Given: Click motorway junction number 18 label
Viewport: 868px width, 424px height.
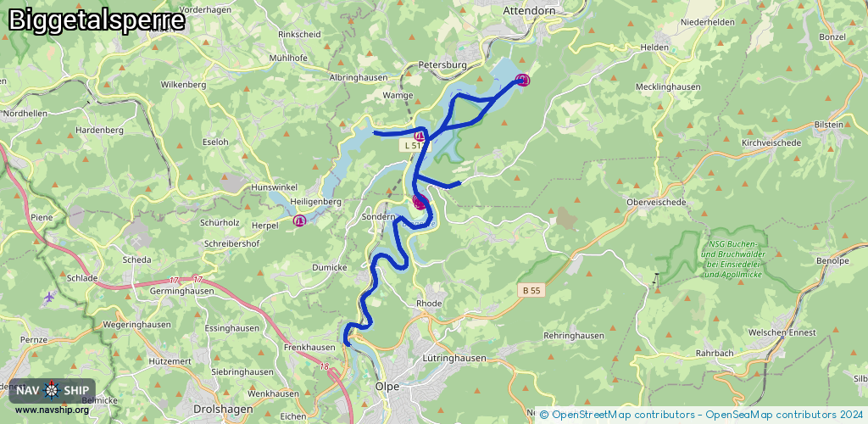Looking at the screenshot, I should [x=324, y=366].
